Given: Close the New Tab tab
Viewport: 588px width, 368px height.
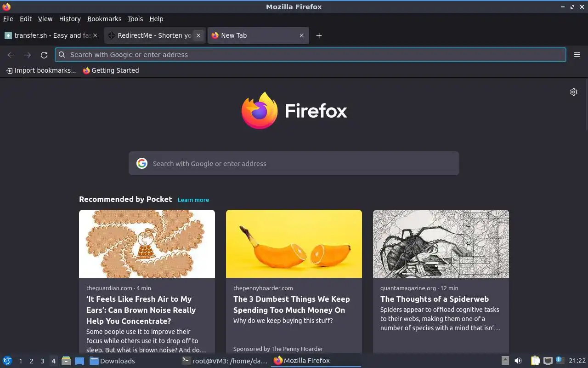Looking at the screenshot, I should coord(302,35).
